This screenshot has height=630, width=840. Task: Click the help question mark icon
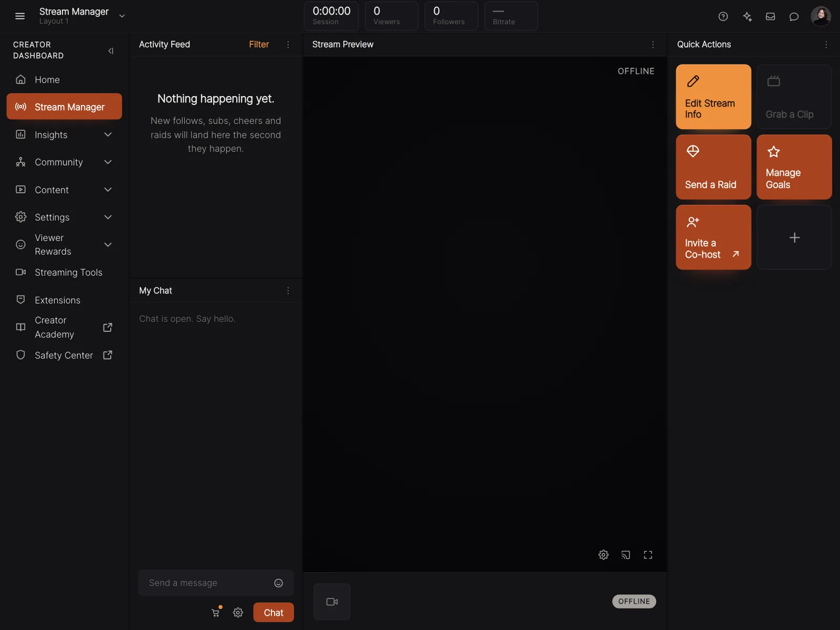click(723, 16)
